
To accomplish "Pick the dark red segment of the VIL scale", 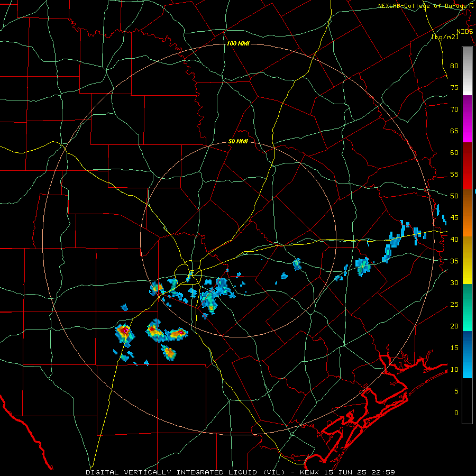I will [467, 167].
